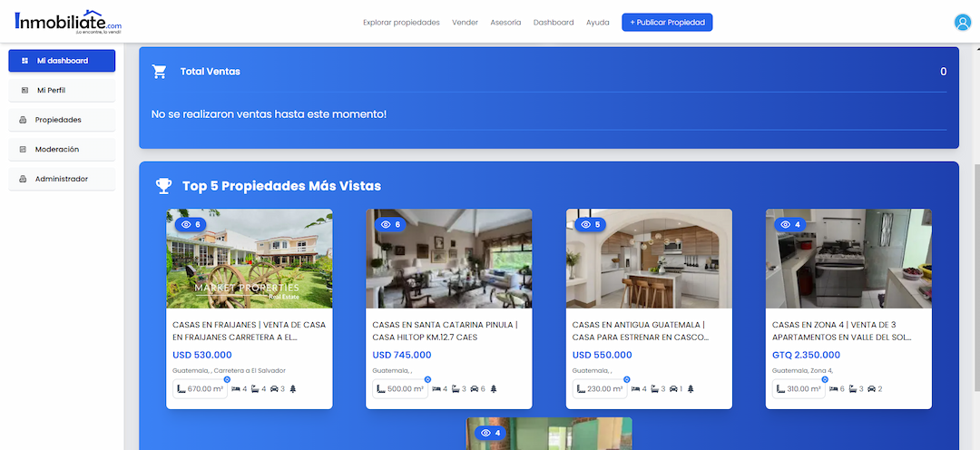Open the Casas en Zona 4 listing title
Image resolution: width=980 pixels, height=450 pixels.
click(x=841, y=330)
